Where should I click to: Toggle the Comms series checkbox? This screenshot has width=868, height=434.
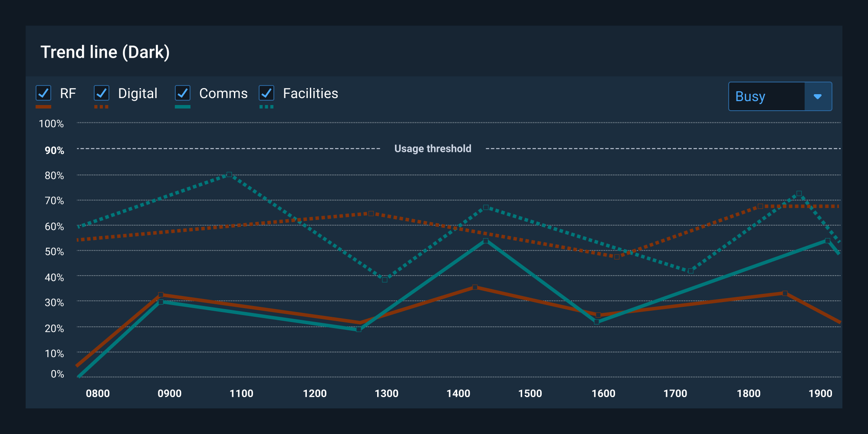coord(183,93)
